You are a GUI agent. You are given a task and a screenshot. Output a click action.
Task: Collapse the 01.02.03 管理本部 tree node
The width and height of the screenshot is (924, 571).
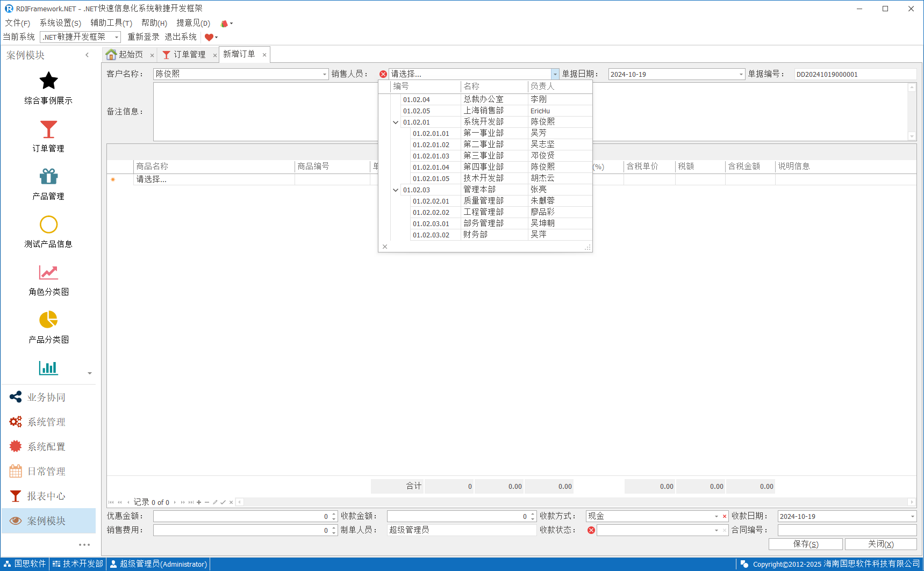pyautogui.click(x=396, y=190)
